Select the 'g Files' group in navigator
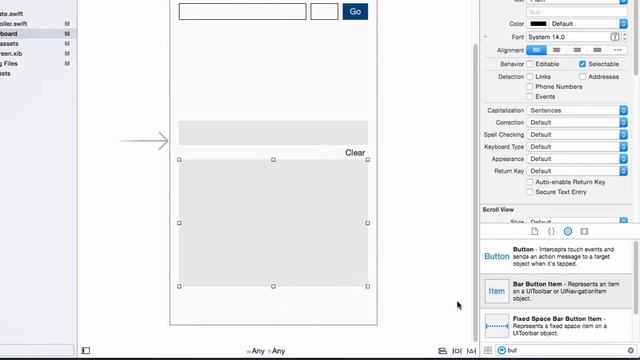The width and height of the screenshot is (640, 360). tap(9, 63)
